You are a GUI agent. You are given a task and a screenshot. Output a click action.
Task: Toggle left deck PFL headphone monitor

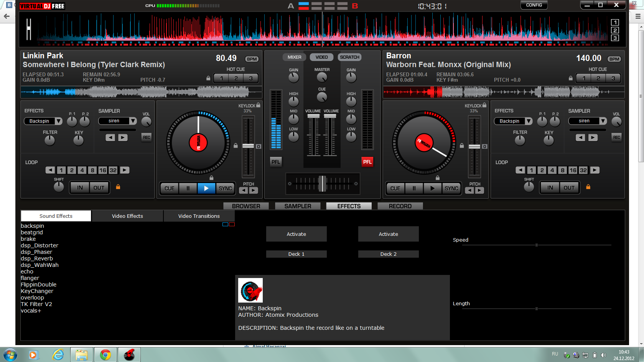[276, 162]
